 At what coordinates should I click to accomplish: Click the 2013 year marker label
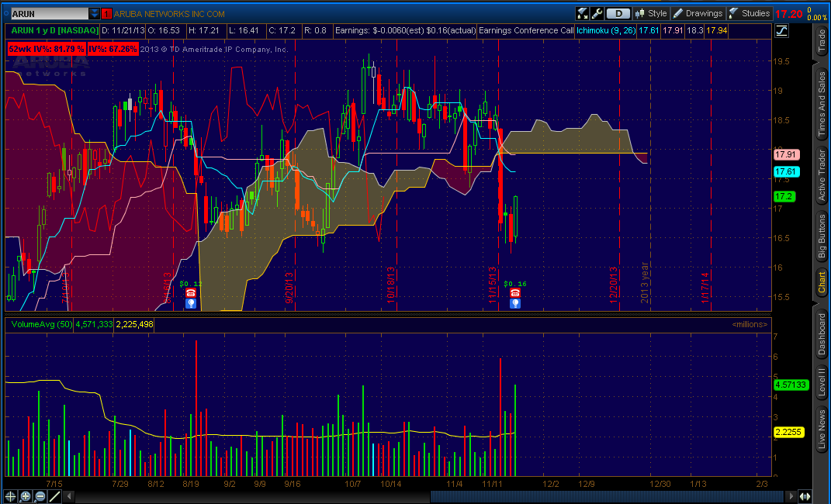(645, 283)
